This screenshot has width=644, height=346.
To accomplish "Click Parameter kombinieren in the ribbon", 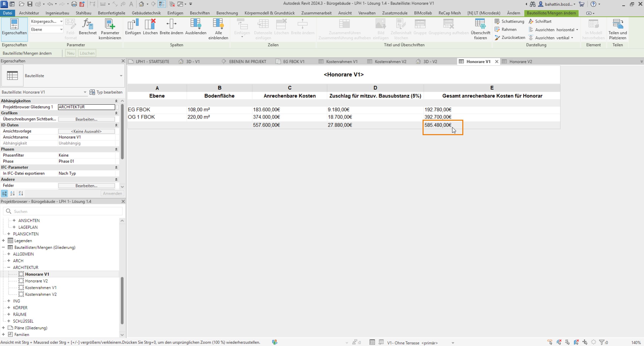I will pyautogui.click(x=110, y=29).
